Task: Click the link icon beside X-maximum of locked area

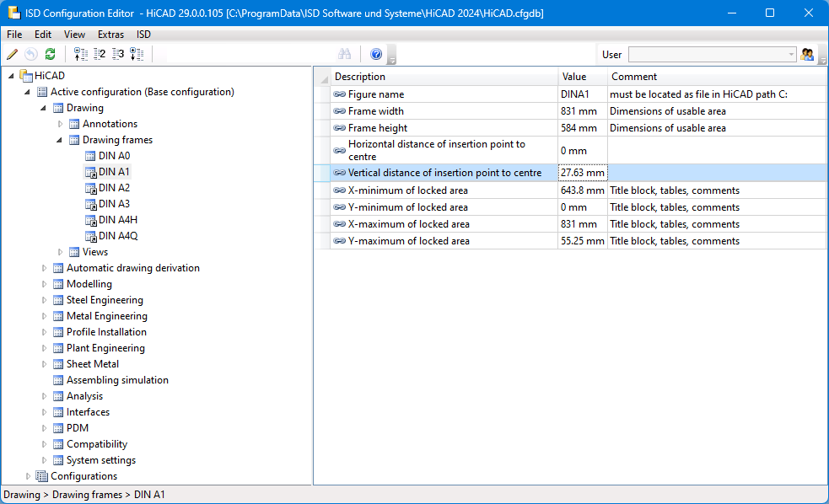Action: [x=339, y=224]
